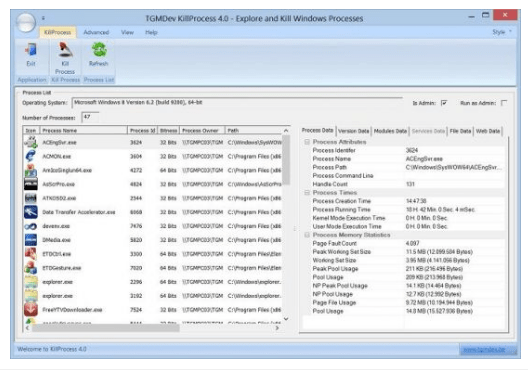
Task: Click the FreeYTVDownloader.exe process icon
Action: point(31,309)
